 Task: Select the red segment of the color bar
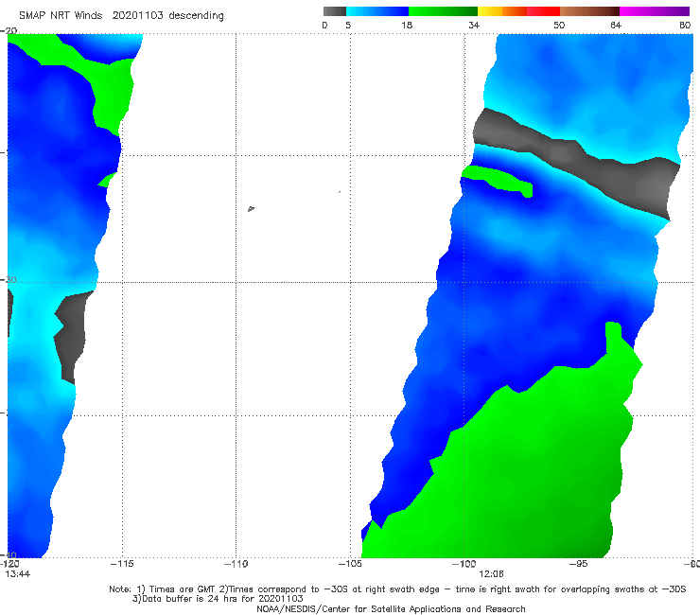point(543,11)
